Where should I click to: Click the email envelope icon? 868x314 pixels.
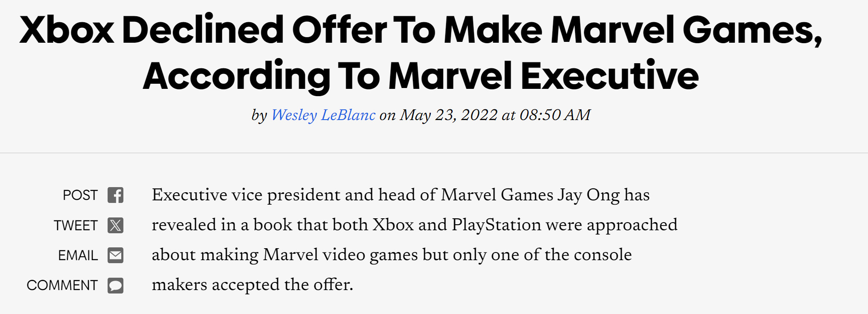(x=115, y=255)
